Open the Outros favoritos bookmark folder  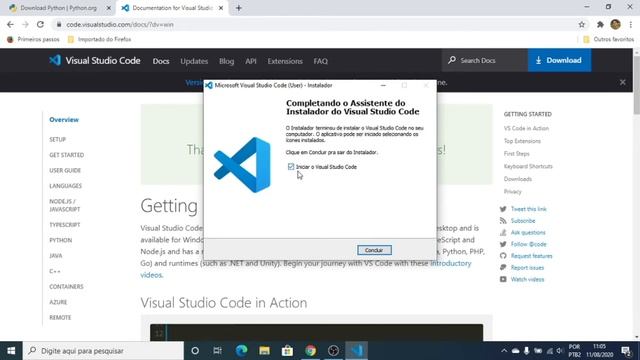point(609,39)
